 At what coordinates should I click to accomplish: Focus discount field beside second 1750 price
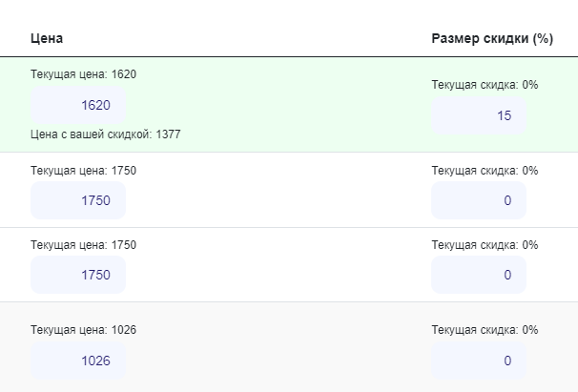(479, 275)
